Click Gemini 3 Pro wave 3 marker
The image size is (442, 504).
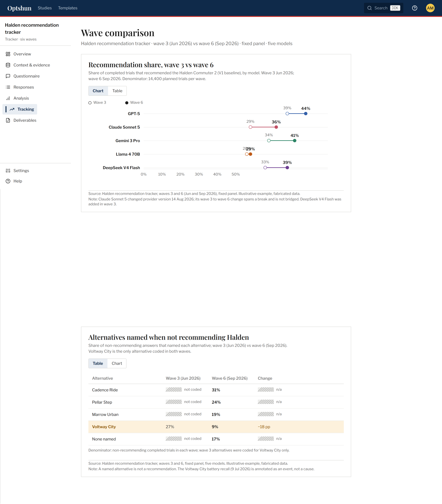269,141
